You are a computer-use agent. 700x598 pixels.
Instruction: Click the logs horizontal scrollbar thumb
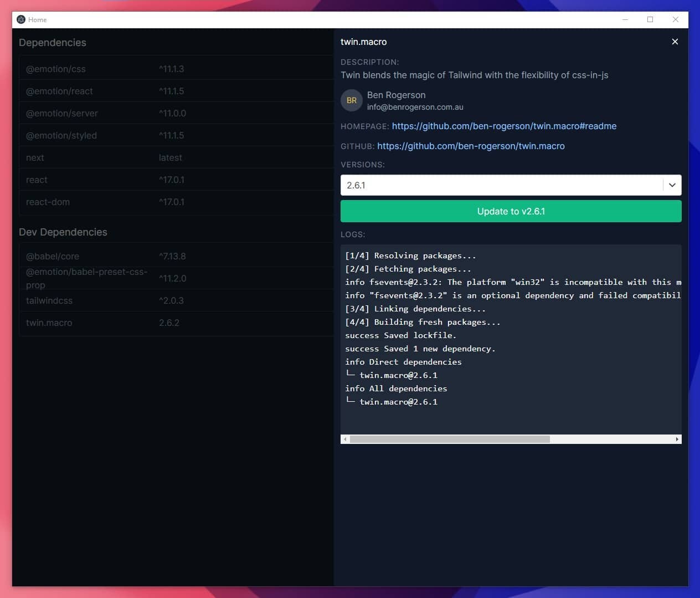450,439
